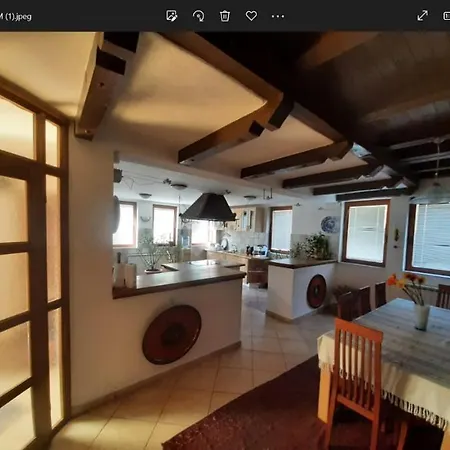The image size is (450, 450).
Task: Toggle the filmstrip icon at the top right edge
Action: [x=446, y=16]
